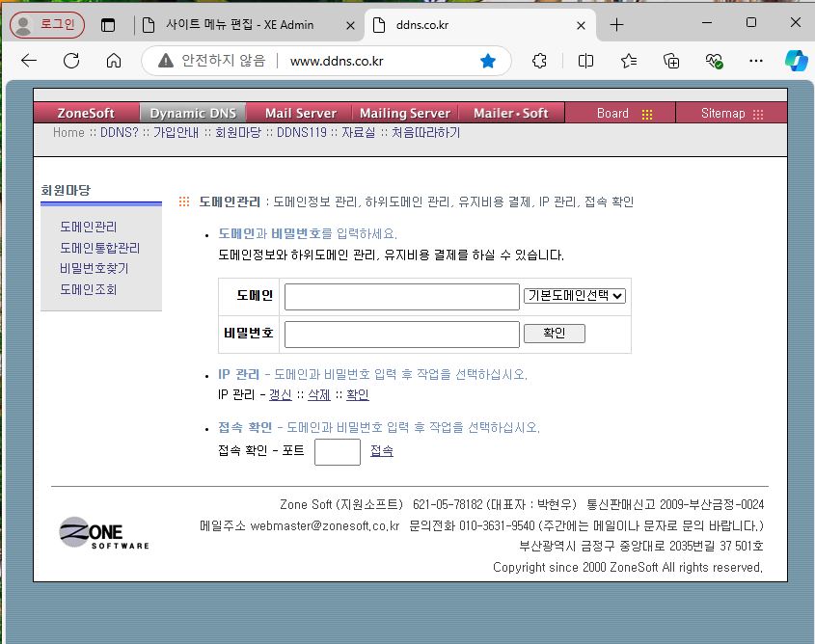The height and width of the screenshot is (644, 815).
Task: Click the 갱신 IP link
Action: coord(280,394)
